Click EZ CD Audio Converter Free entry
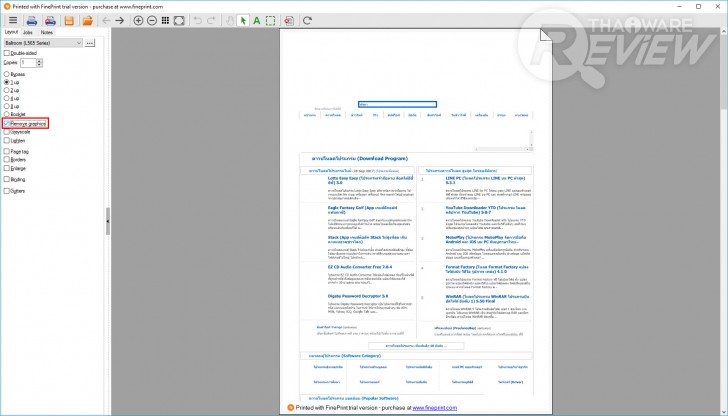 tap(360, 267)
